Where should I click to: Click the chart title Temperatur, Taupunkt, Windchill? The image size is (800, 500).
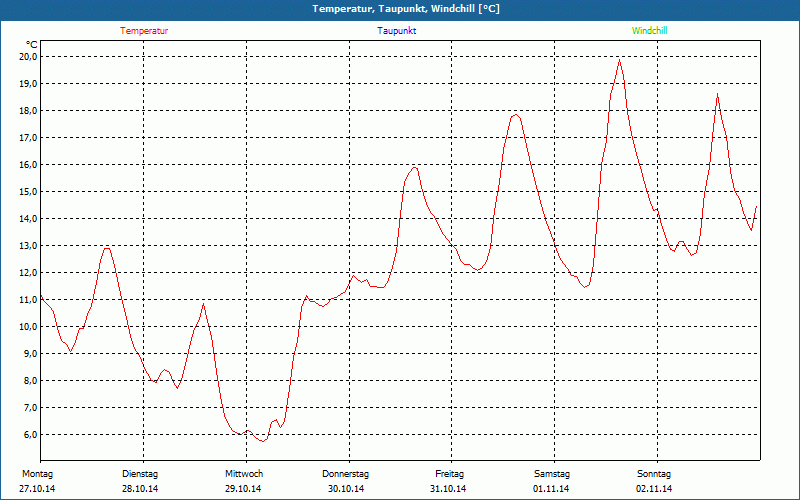pyautogui.click(x=406, y=9)
